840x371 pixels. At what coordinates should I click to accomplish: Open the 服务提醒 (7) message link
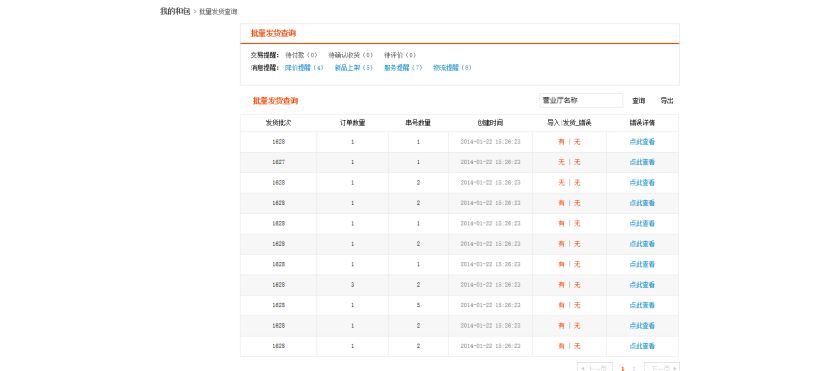click(403, 68)
